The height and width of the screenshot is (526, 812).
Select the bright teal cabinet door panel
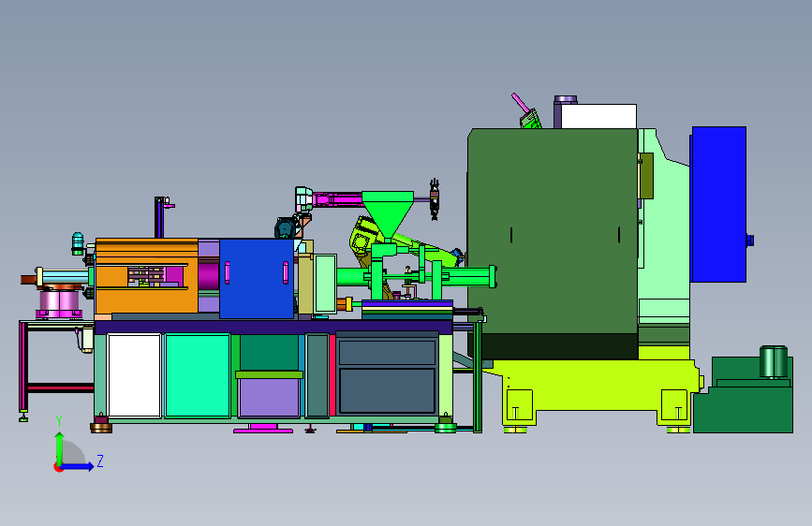[198, 375]
